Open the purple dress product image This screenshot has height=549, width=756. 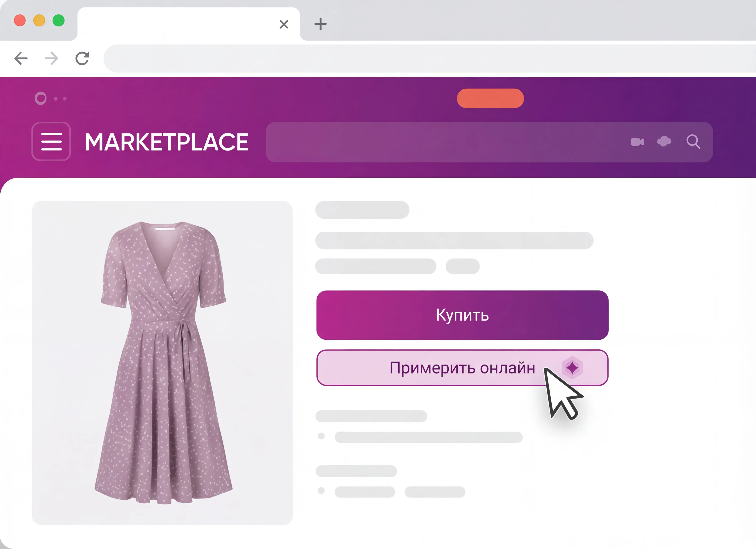[x=162, y=363]
